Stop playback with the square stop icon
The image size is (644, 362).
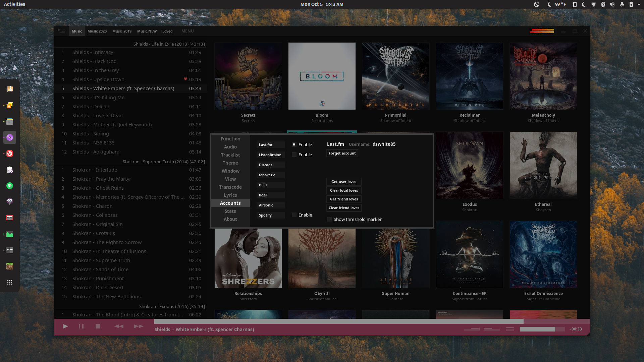[x=98, y=326]
